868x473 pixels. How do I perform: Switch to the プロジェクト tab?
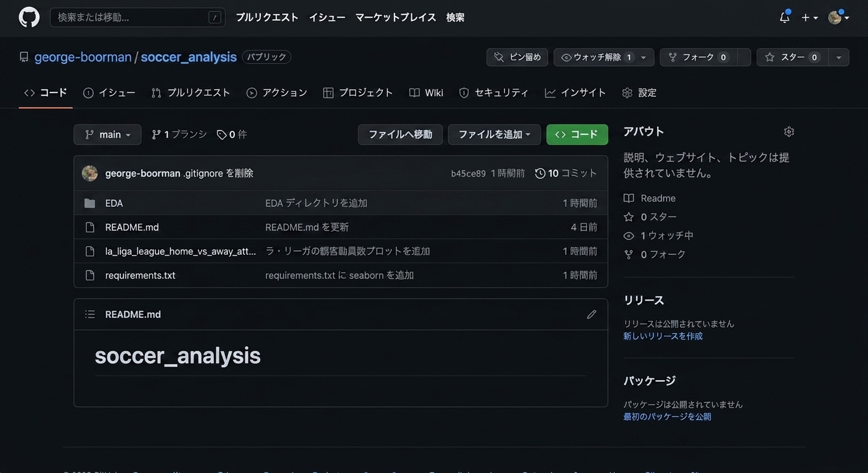tap(358, 92)
